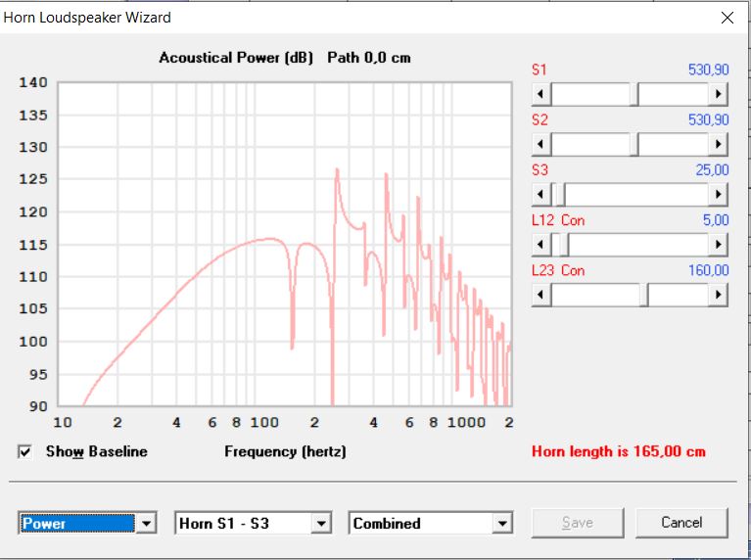Click the L23 Con slider thumb

pos(644,295)
